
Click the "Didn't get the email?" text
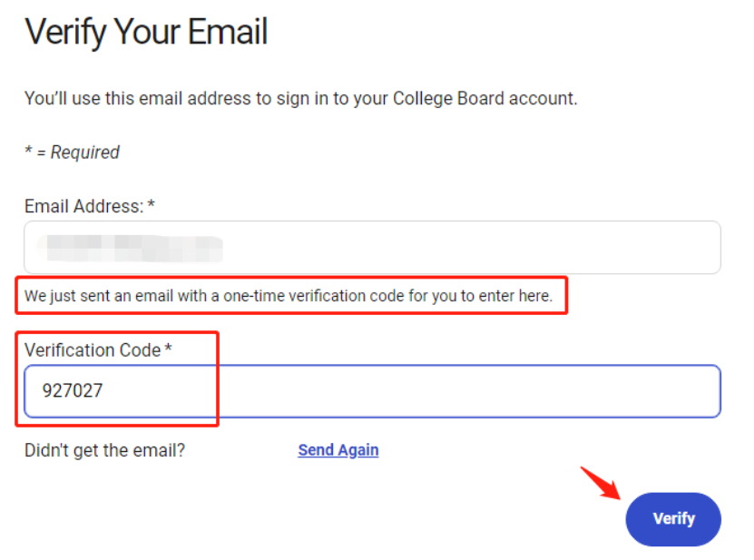click(104, 450)
